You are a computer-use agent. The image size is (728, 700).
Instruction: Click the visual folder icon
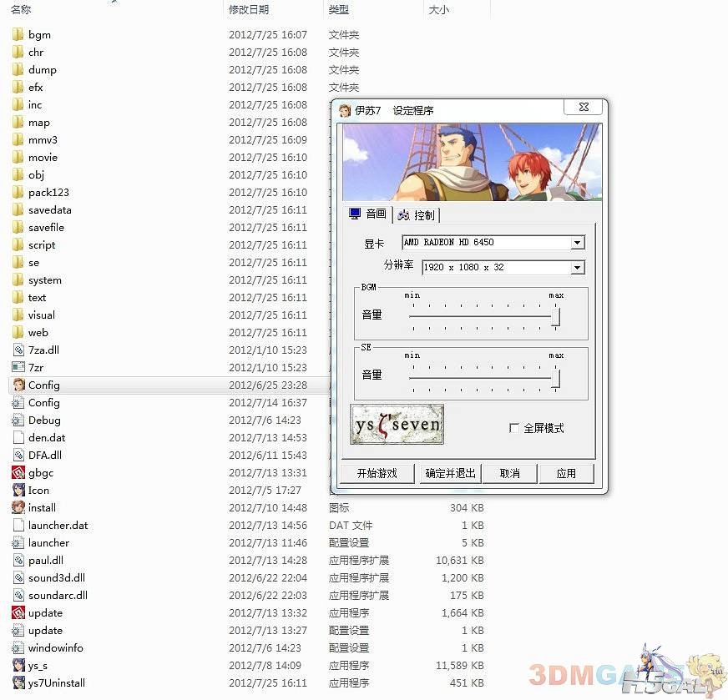click(x=18, y=315)
